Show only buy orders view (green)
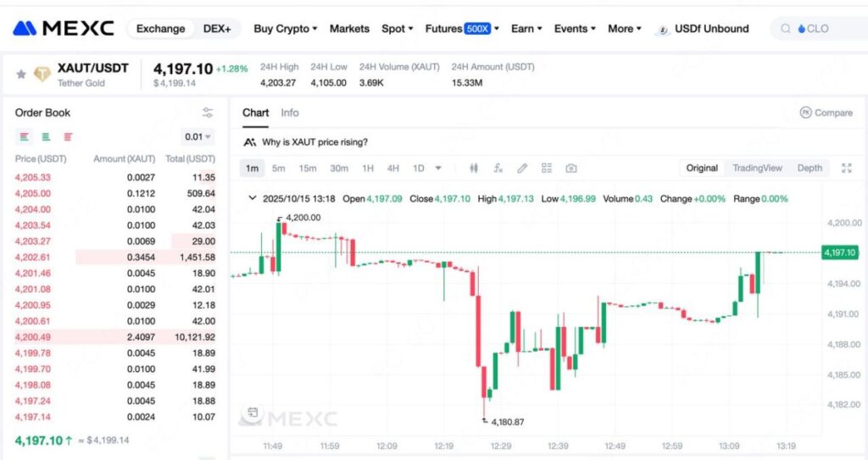 [x=46, y=136]
